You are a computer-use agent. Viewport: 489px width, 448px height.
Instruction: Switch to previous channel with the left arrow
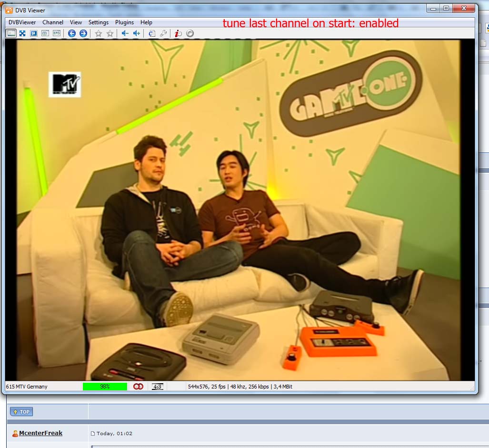pyautogui.click(x=72, y=33)
